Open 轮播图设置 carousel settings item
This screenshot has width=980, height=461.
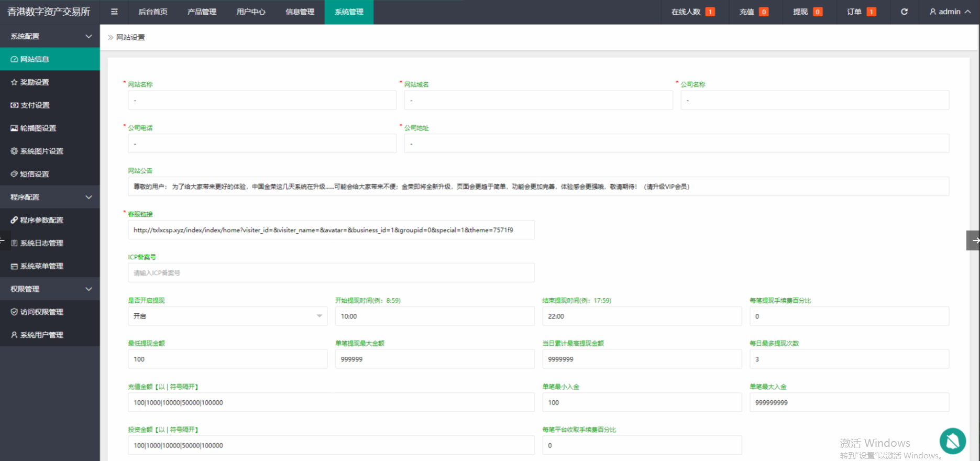click(38, 128)
